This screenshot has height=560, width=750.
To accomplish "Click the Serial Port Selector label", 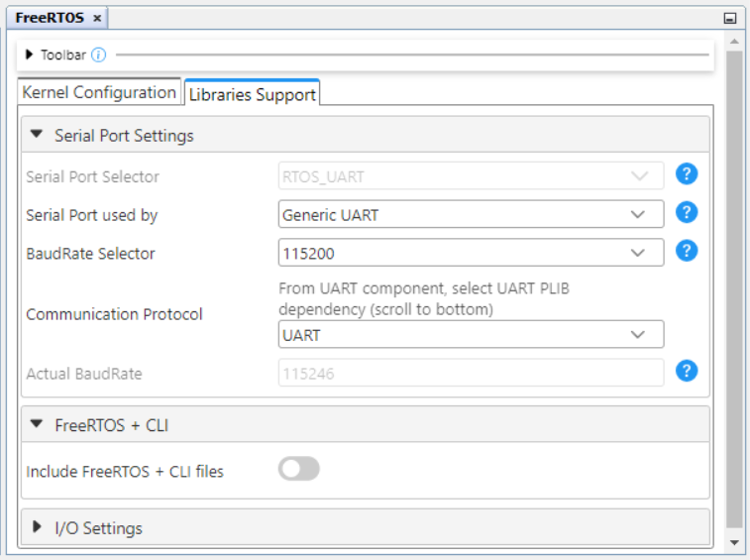I will pos(92,177).
